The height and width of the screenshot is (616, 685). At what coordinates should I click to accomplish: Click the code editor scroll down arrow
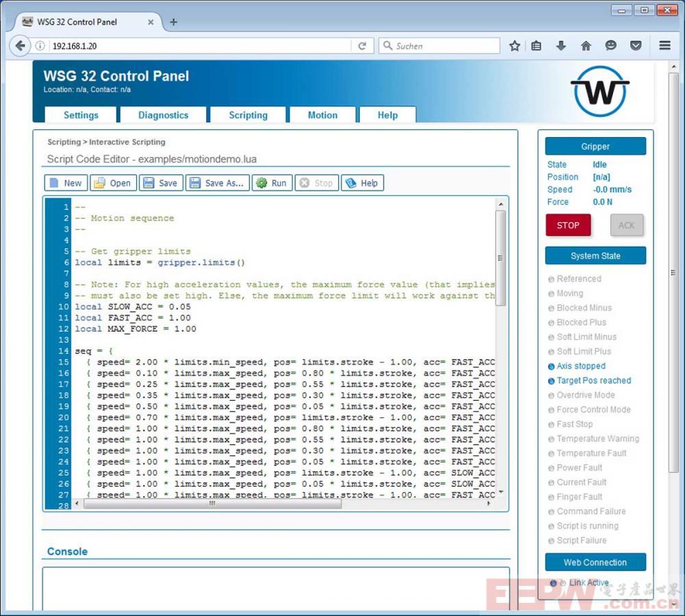[501, 493]
